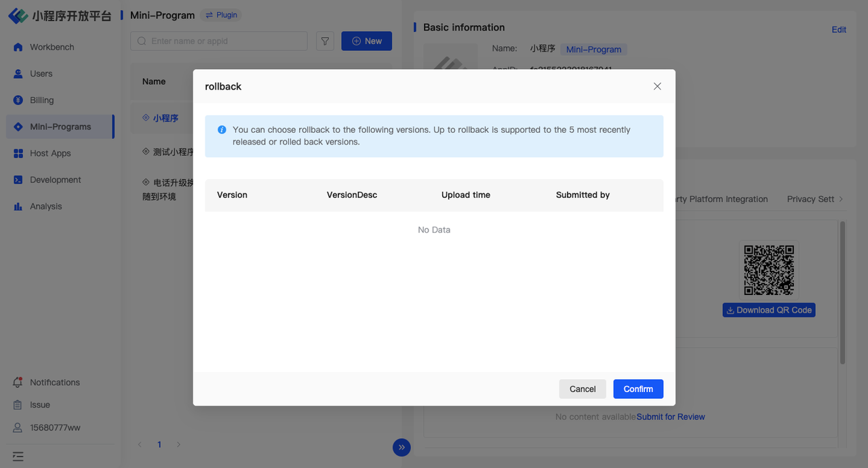
Task: Click the search magnifier icon
Action: tap(142, 41)
